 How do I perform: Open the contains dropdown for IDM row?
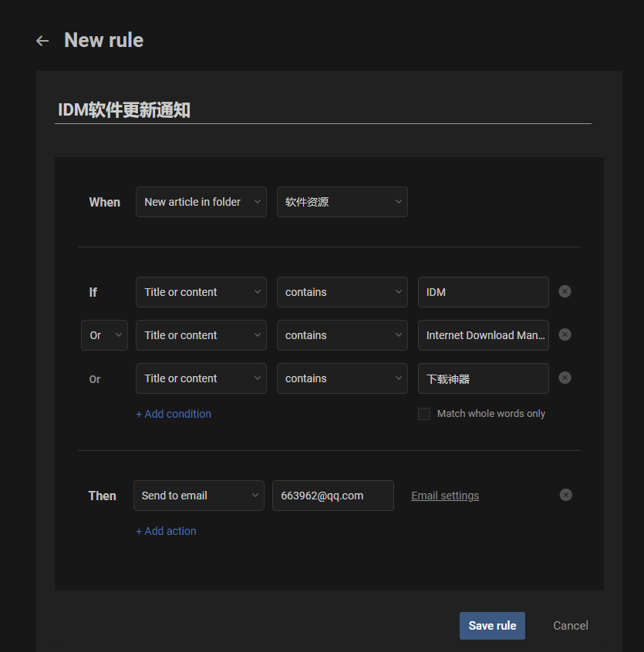342,292
